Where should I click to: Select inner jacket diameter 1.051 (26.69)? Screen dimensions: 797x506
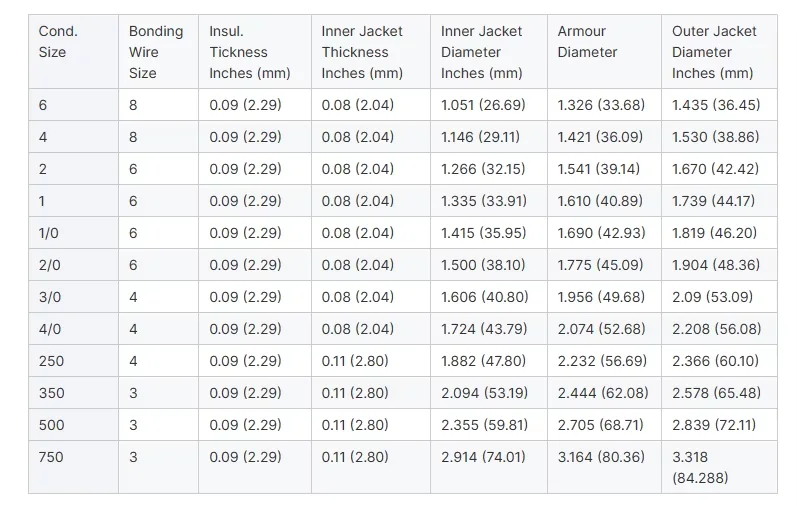(483, 105)
